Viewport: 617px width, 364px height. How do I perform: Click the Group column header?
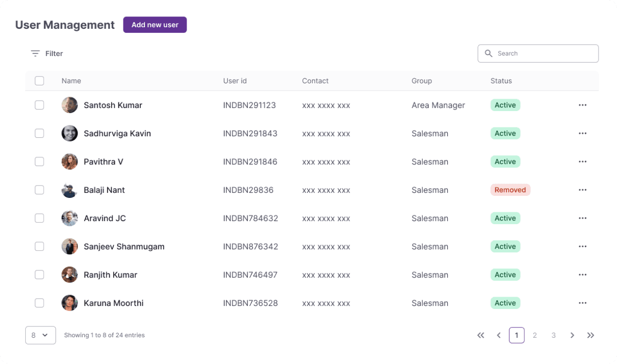pos(422,81)
